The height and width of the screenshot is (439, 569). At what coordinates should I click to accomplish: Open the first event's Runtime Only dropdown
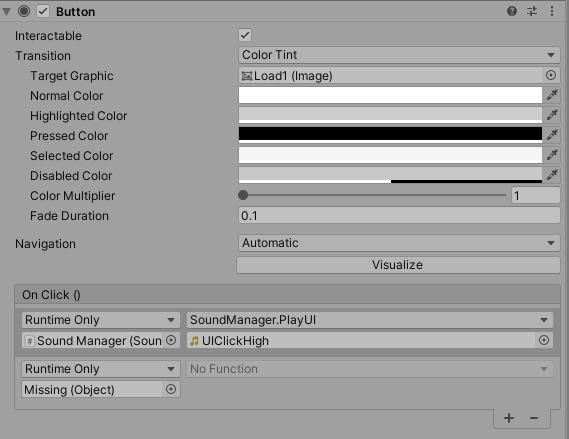pyautogui.click(x=101, y=320)
